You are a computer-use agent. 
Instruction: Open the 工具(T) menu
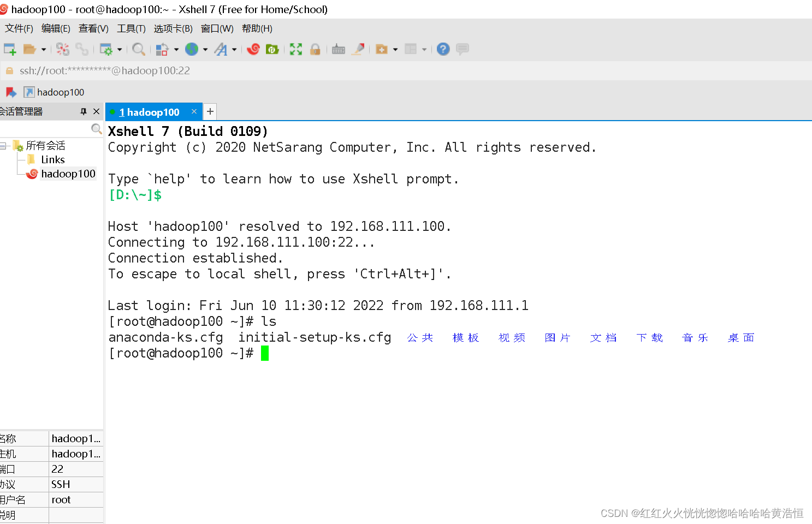pyautogui.click(x=131, y=28)
